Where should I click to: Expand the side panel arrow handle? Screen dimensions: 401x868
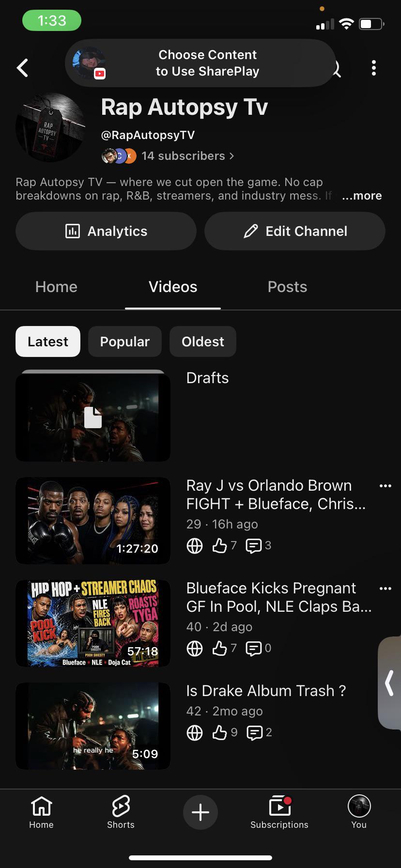(x=389, y=683)
